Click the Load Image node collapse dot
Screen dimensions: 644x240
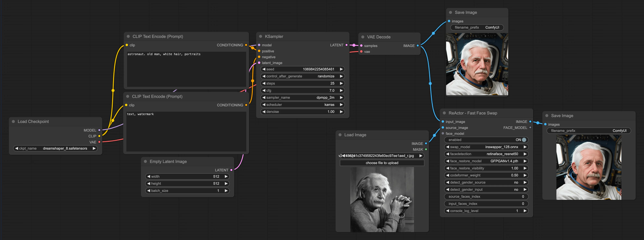click(x=340, y=135)
